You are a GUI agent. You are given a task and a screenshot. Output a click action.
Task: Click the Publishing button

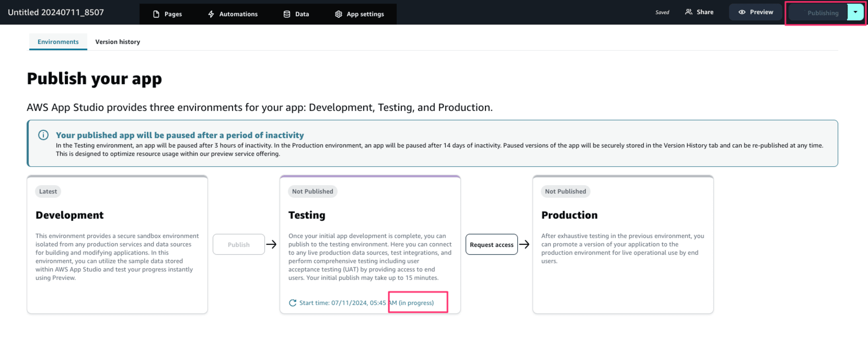[818, 13]
